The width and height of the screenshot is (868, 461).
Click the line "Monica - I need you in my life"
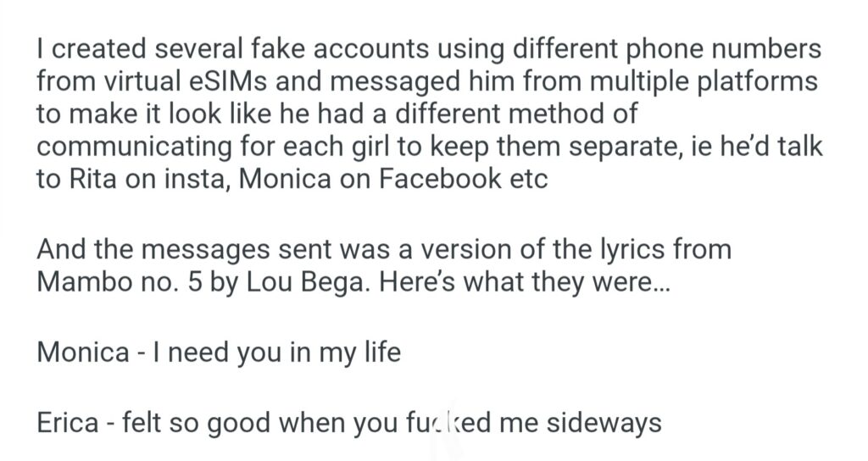(218, 353)
